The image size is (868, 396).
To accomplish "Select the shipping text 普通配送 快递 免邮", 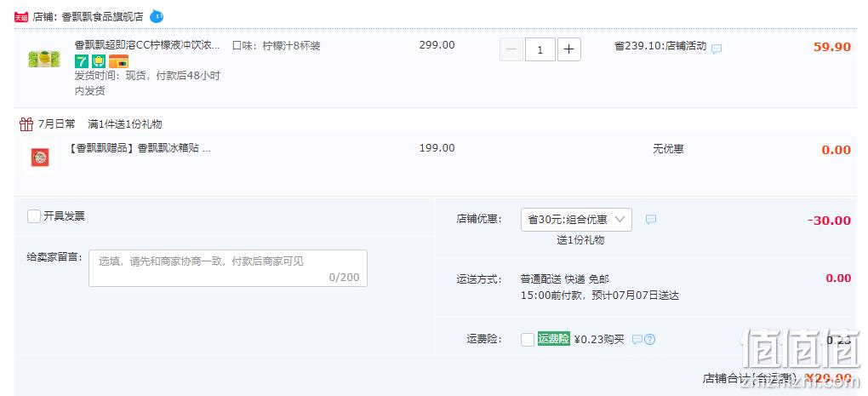I will tap(565, 279).
